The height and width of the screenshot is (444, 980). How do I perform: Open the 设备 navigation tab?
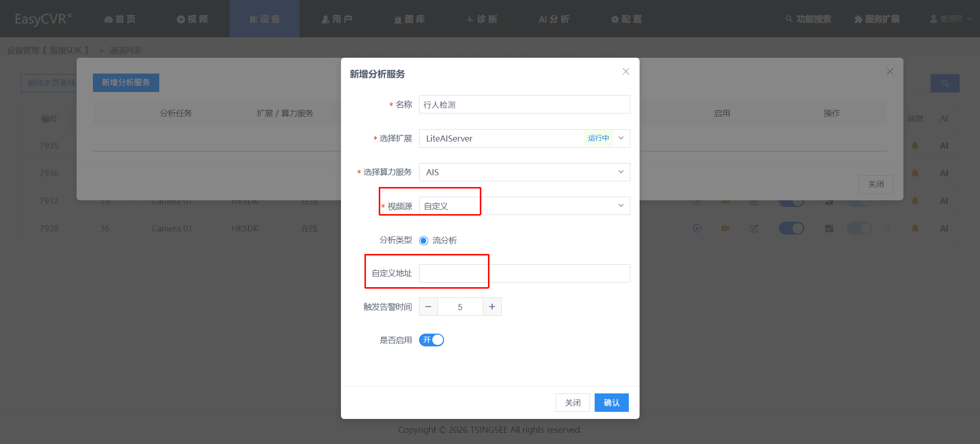coord(264,19)
